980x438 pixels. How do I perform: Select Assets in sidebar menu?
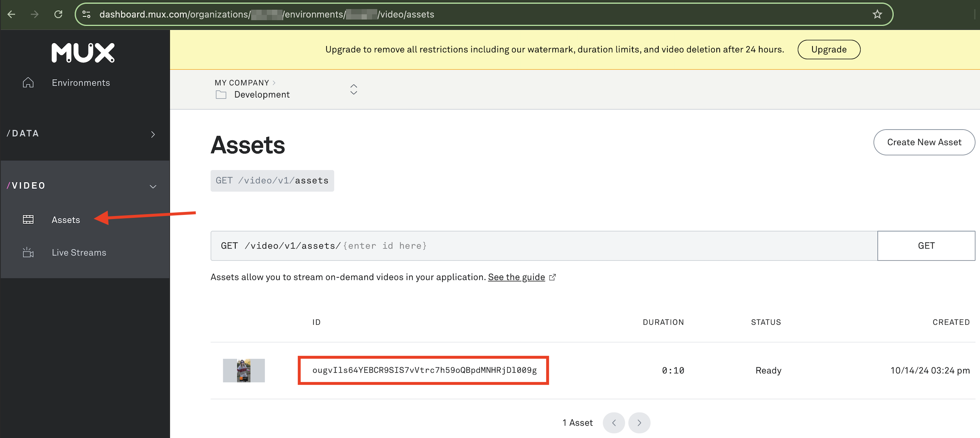point(66,220)
